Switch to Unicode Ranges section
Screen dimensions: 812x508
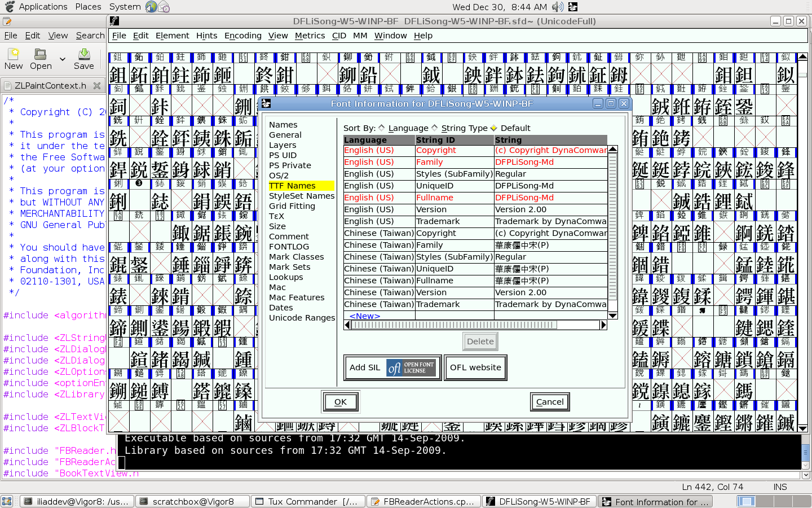coord(302,318)
